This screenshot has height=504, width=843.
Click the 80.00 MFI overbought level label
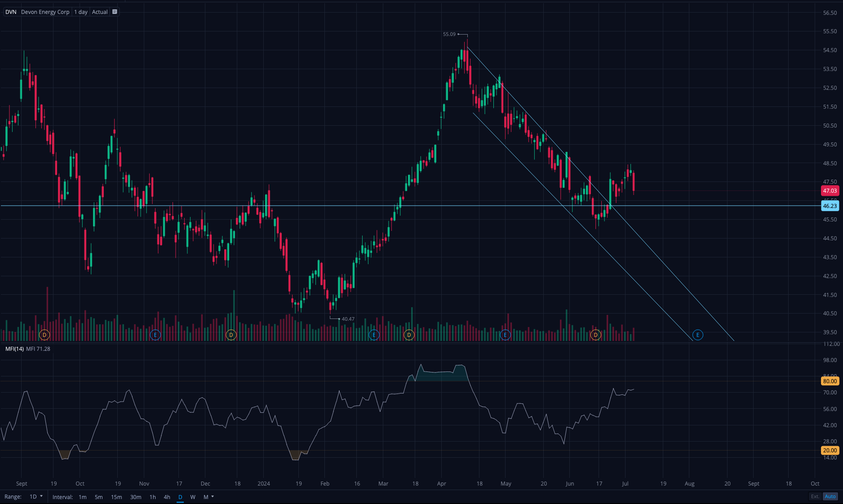(x=830, y=381)
